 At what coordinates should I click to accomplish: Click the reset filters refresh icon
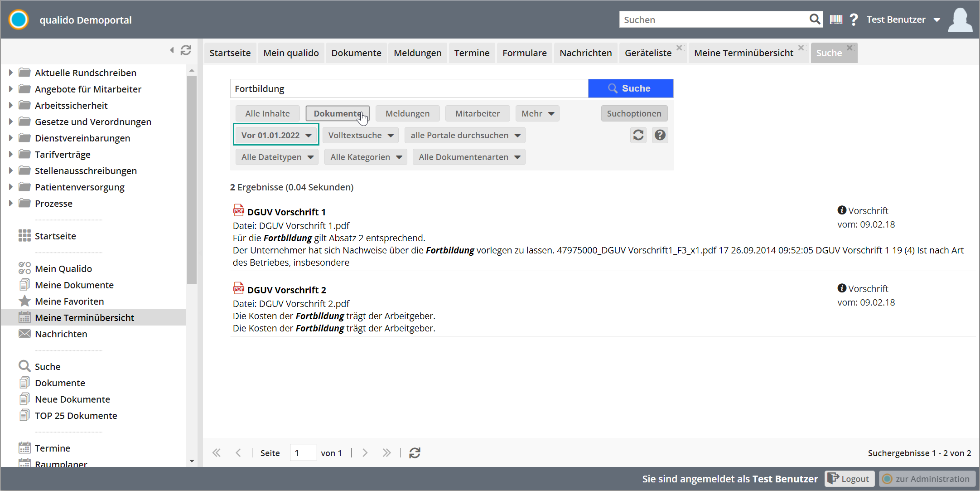(638, 135)
